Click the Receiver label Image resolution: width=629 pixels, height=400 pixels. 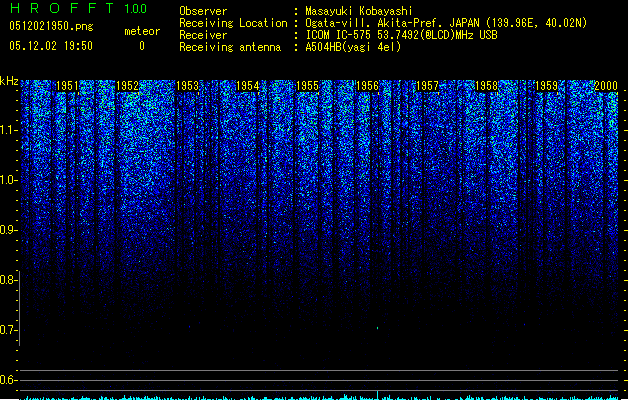tap(203, 35)
